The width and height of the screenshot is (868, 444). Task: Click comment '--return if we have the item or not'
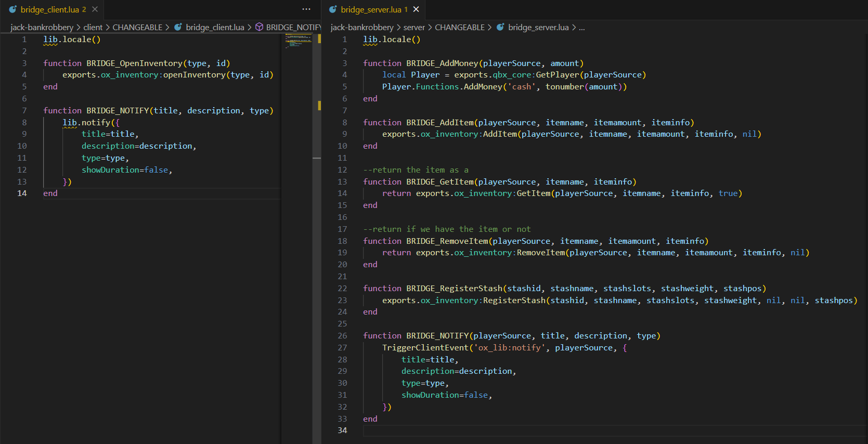447,229
